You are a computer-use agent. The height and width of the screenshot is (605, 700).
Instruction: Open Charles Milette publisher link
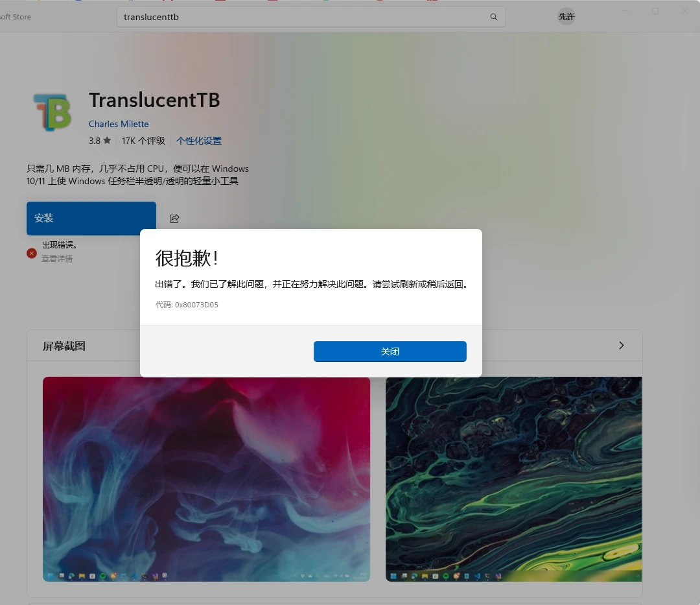pos(119,124)
